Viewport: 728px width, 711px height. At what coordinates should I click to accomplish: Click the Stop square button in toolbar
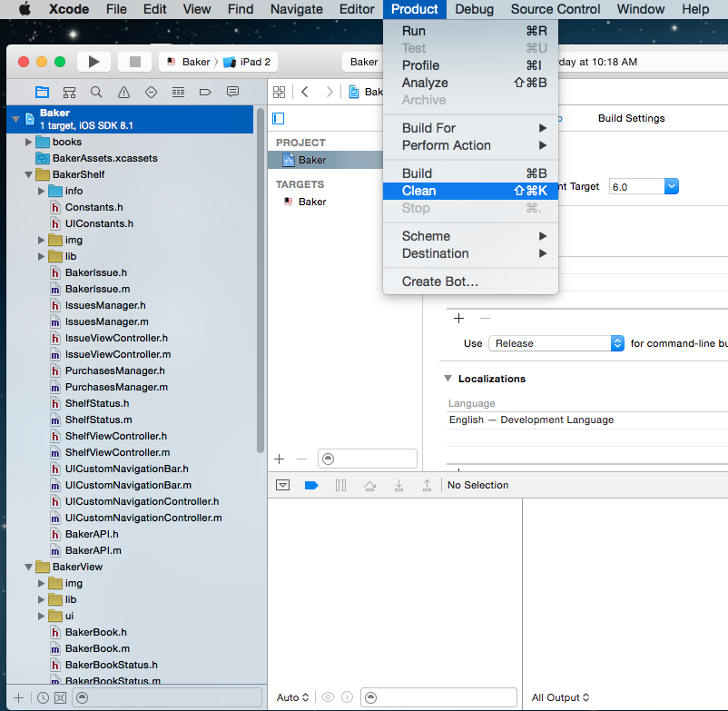pyautogui.click(x=134, y=62)
